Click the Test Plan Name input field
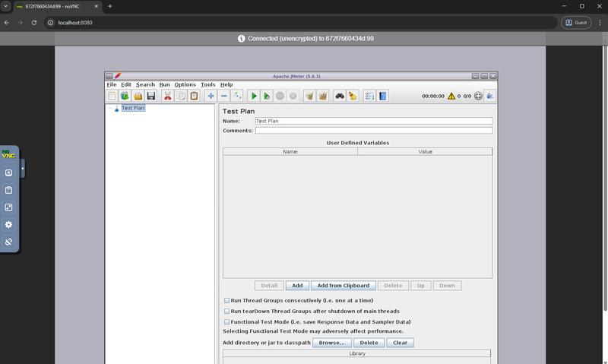 374,121
